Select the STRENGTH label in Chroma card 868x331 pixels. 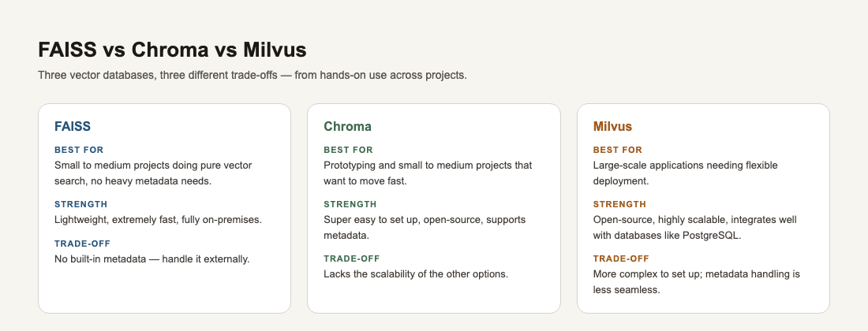(x=350, y=204)
